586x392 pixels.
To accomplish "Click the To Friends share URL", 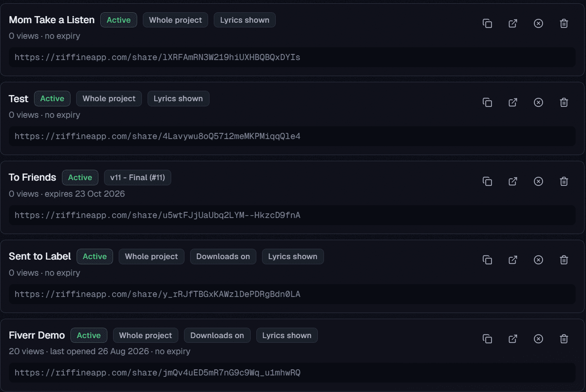I will point(292,215).
